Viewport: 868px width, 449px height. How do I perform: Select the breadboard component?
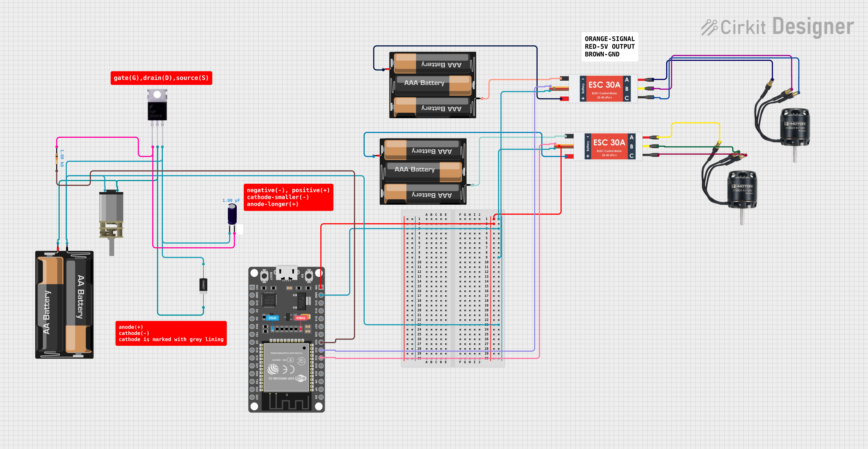pos(453,288)
